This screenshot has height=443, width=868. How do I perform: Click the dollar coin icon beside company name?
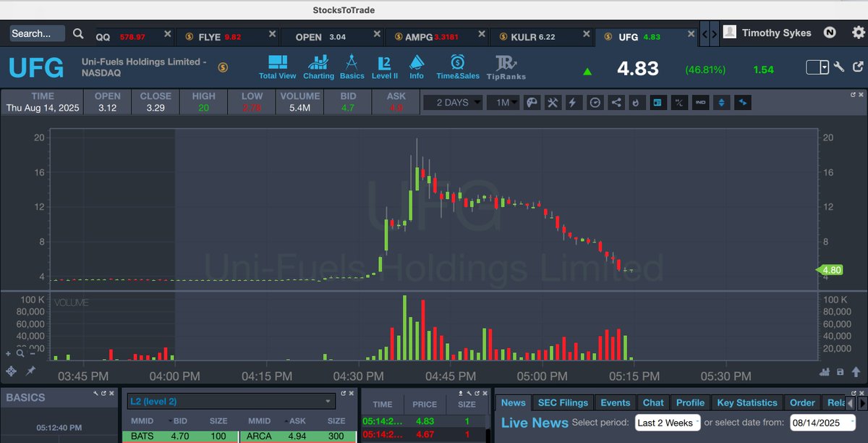pos(223,67)
